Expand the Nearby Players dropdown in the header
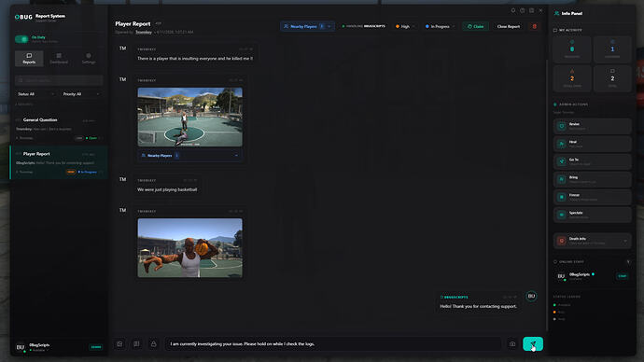644x362 pixels. pyautogui.click(x=307, y=26)
